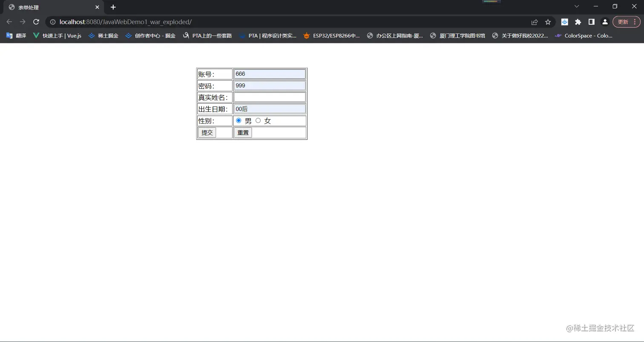This screenshot has width=644, height=342.
Task: Open the Chrome three-dot menu
Action: coord(635,22)
